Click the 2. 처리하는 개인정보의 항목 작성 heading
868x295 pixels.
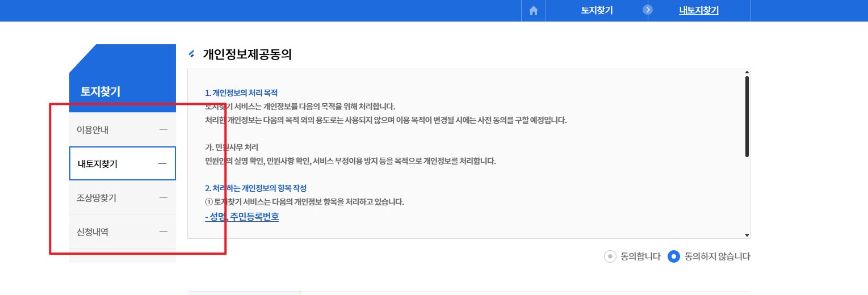pos(256,188)
